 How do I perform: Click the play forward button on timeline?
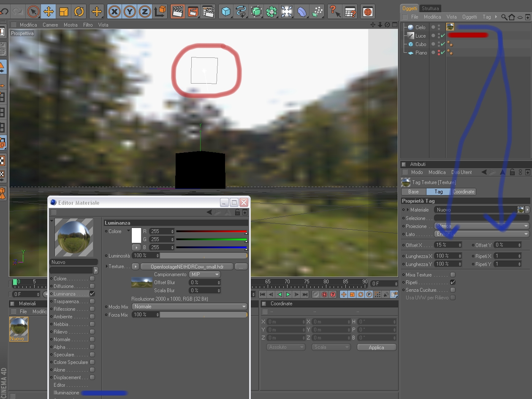[288, 294]
